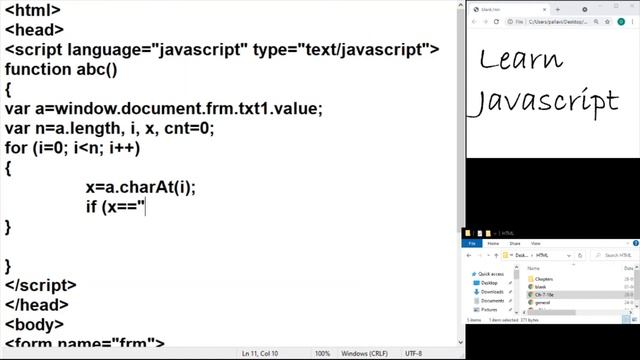Open zoom magnifier icon in Chrome address bar
Viewport: 640px width, 360px height.
[x=596, y=22]
